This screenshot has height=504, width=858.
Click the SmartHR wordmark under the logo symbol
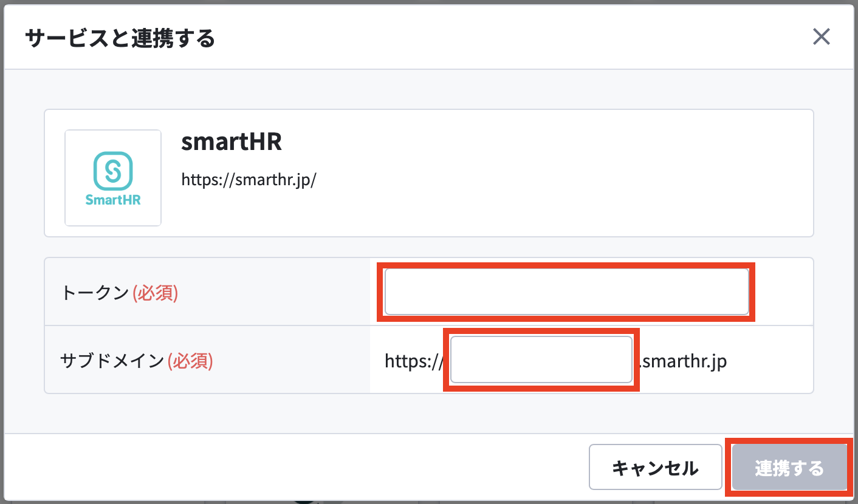tap(113, 200)
